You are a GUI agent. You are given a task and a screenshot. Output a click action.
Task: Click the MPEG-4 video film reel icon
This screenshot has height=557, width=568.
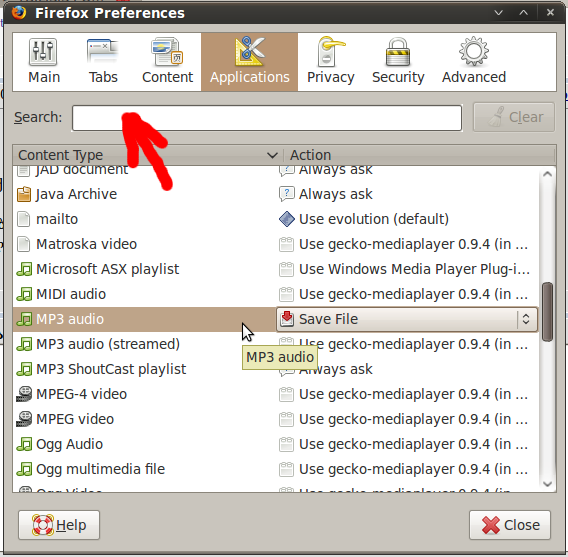pyautogui.click(x=24, y=394)
